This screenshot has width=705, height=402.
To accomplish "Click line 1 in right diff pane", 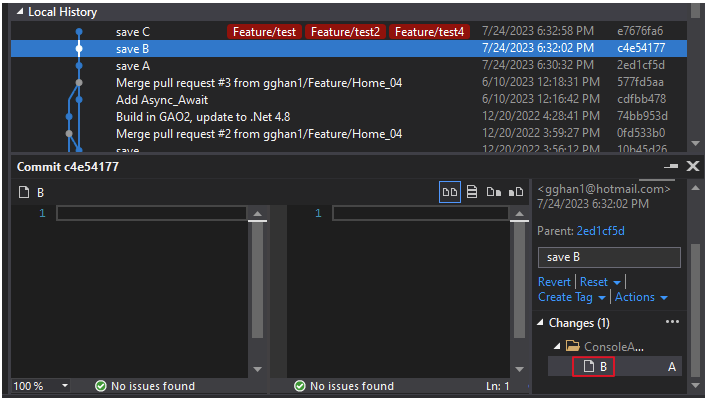I will click(420, 213).
